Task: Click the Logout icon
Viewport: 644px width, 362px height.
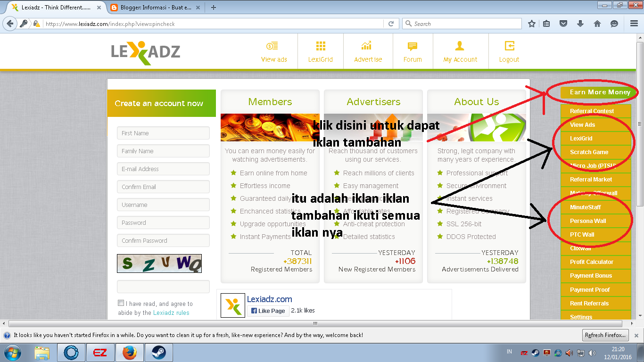Action: click(x=509, y=46)
